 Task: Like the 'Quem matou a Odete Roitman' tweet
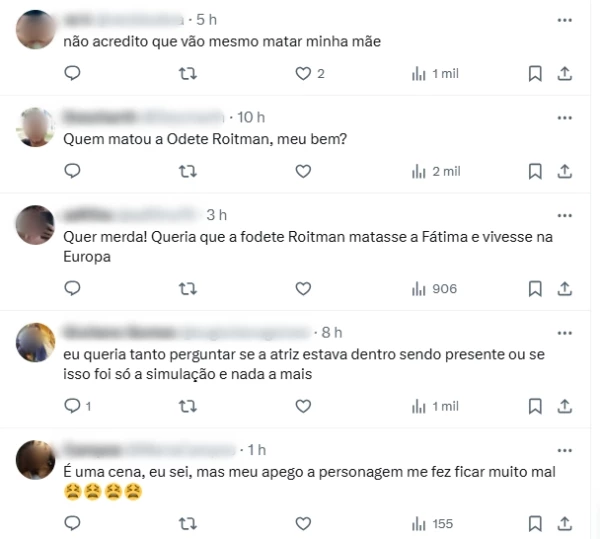point(303,171)
